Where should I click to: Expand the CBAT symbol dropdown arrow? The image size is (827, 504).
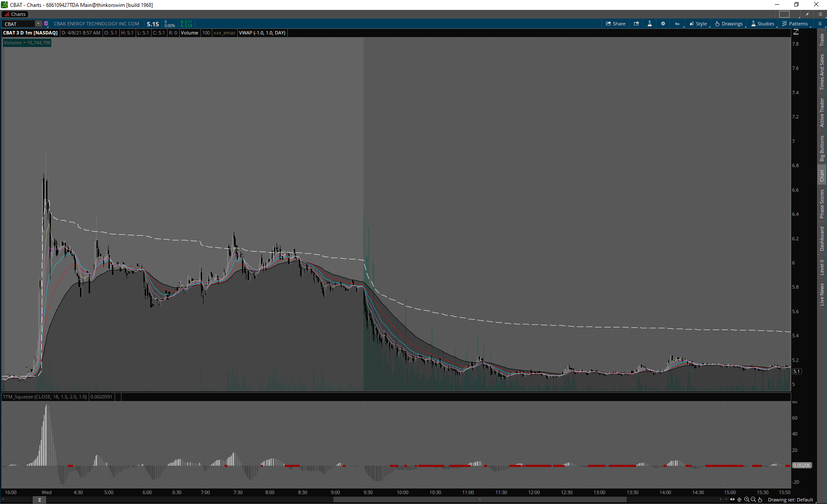coord(38,24)
